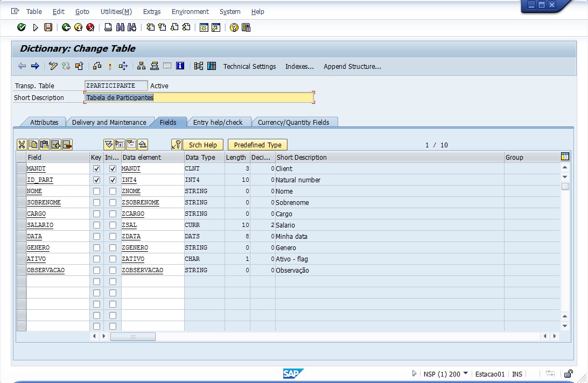Switch to the Entry help/check tab

coord(218,122)
